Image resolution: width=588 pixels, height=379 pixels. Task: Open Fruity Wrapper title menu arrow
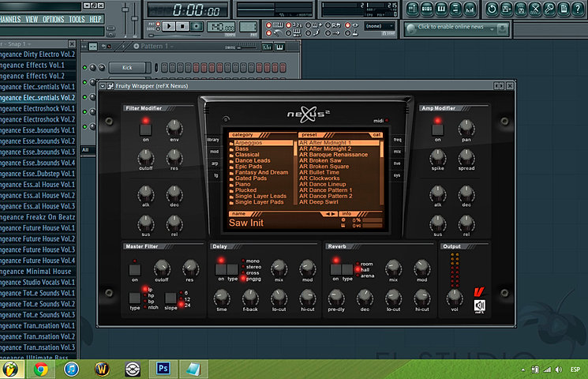coord(103,86)
